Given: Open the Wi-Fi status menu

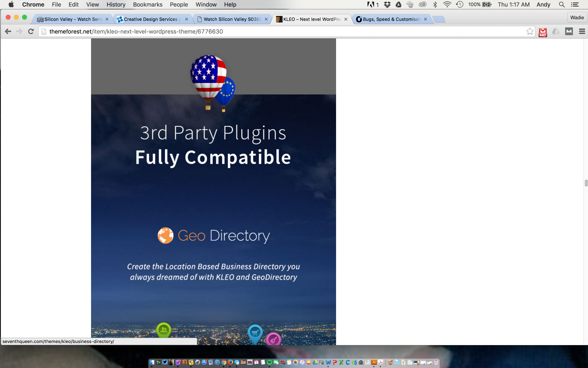Looking at the screenshot, I should pyautogui.click(x=447, y=4).
